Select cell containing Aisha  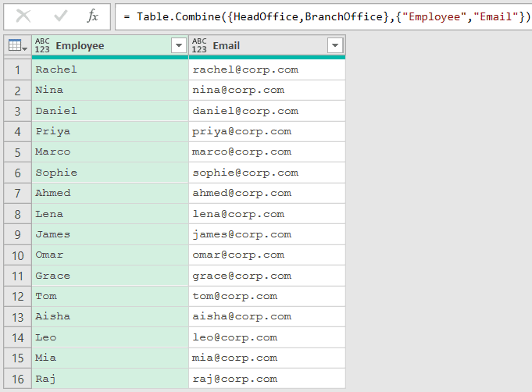pos(110,317)
